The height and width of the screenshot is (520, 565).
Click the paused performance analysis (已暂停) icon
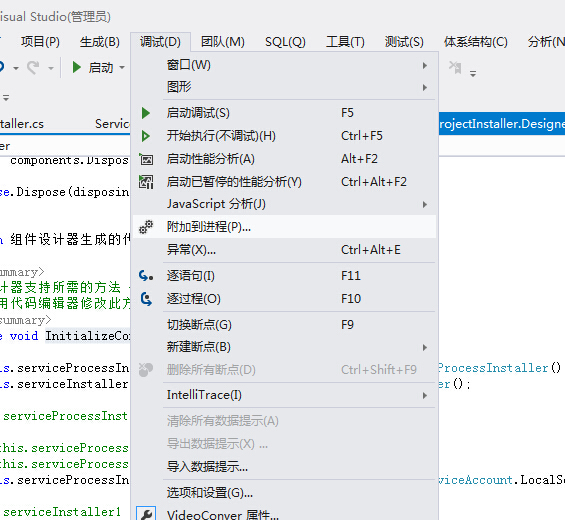click(146, 182)
